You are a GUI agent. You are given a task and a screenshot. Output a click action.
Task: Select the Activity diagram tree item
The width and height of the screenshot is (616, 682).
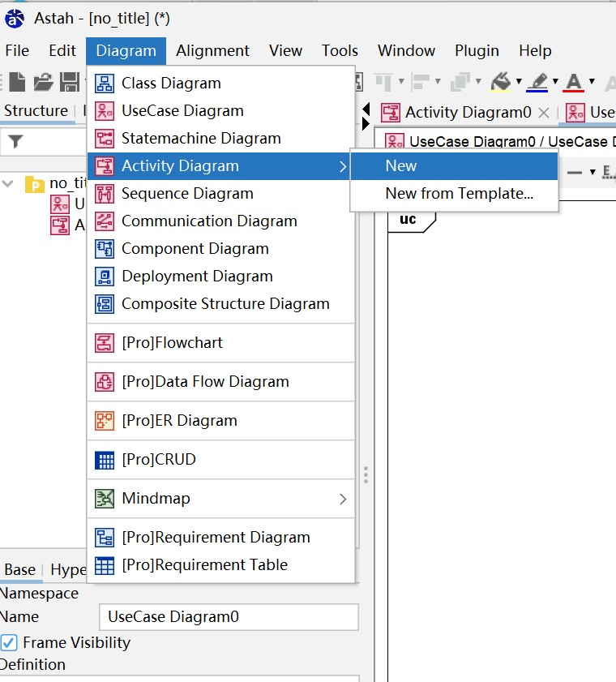[68, 225]
